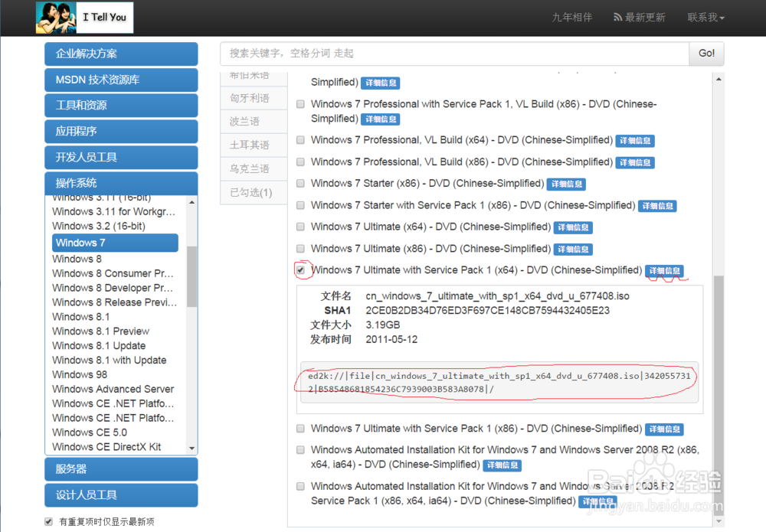Click the search keyword input field

454,54
